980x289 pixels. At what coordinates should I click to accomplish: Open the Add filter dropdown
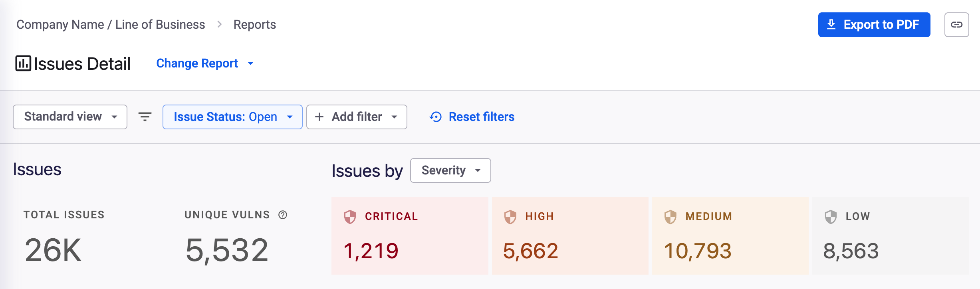point(356,117)
